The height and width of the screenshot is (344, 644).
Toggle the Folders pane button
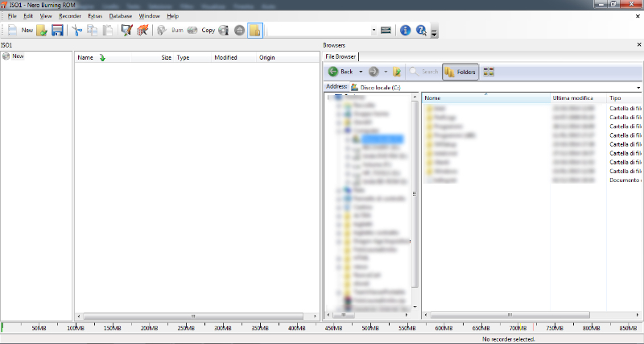(460, 72)
